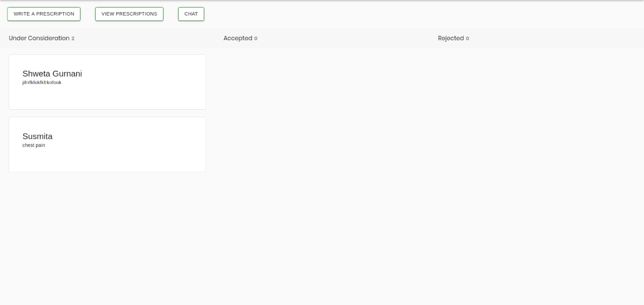Click empty space below the Susmita card
This screenshot has width=644, height=305.
pyautogui.click(x=107, y=226)
